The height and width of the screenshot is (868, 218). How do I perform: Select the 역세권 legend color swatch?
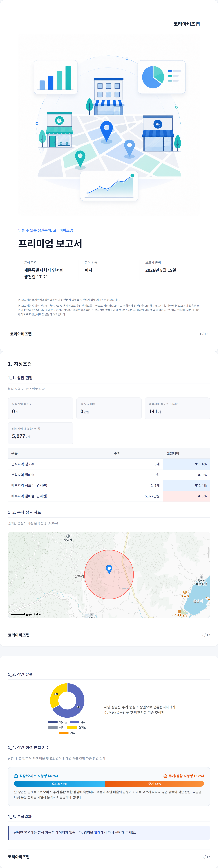[53, 722]
